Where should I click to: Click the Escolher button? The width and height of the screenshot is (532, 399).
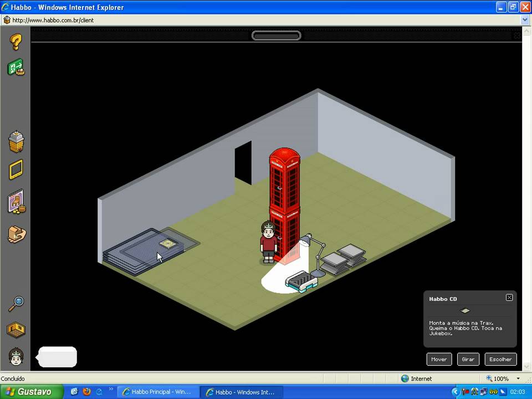click(x=500, y=359)
